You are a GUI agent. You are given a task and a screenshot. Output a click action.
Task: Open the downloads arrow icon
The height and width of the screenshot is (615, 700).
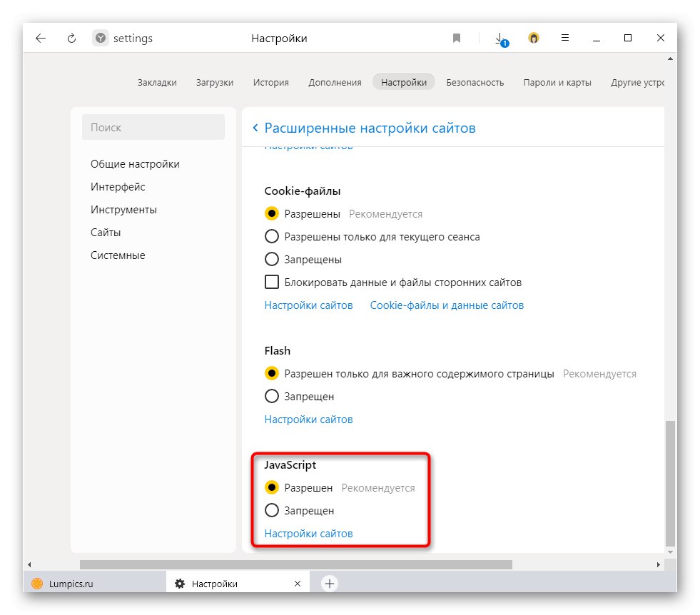500,39
